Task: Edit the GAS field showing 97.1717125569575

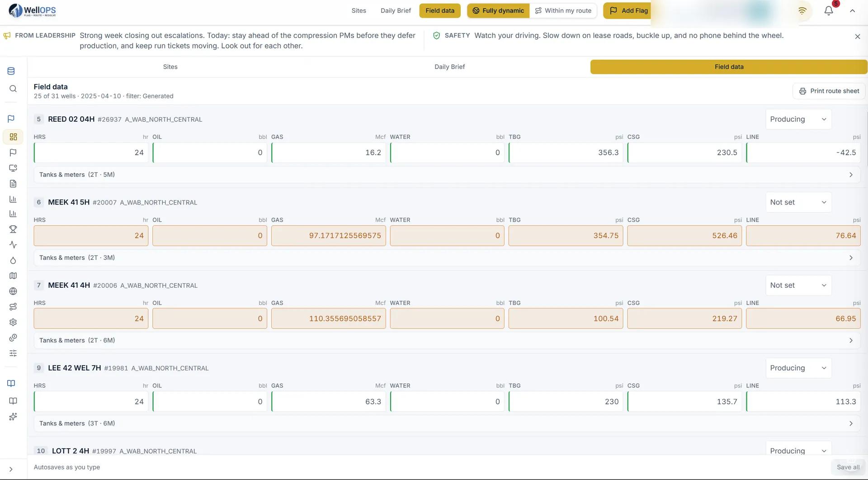Action: point(328,236)
